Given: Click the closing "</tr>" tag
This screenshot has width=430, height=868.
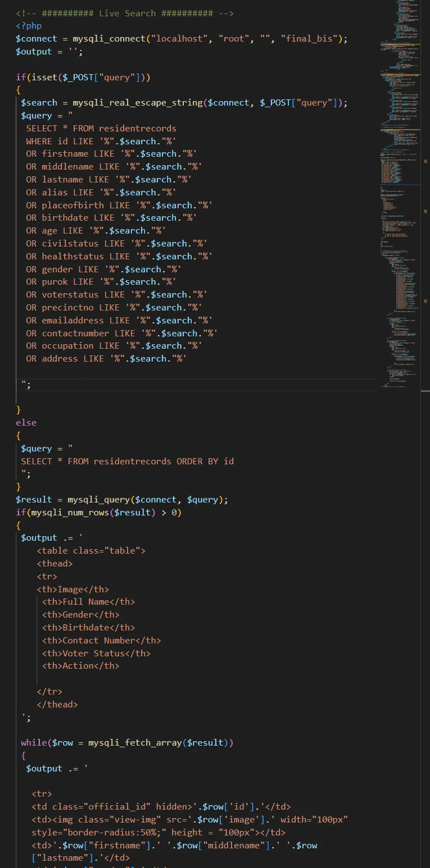Looking at the screenshot, I should coord(49,692).
